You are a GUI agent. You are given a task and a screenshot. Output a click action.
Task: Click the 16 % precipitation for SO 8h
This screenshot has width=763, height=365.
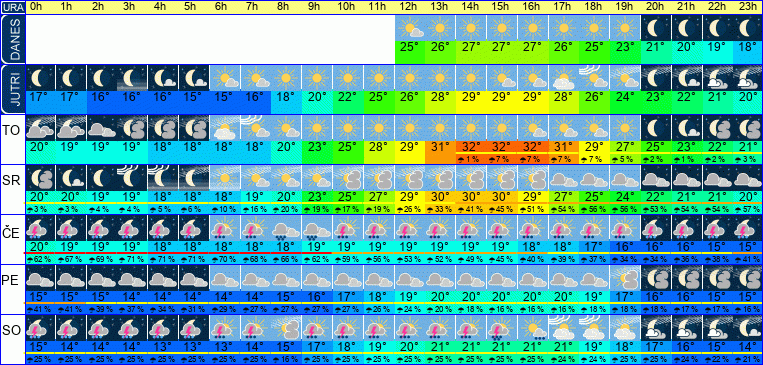(x=286, y=359)
